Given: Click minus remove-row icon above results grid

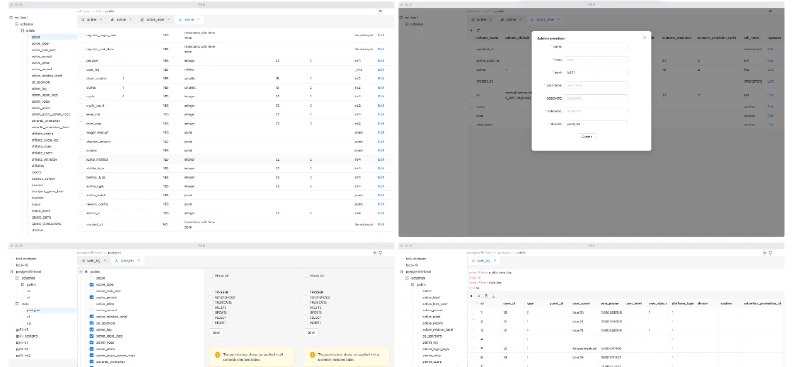Looking at the screenshot, I should click(x=479, y=296).
